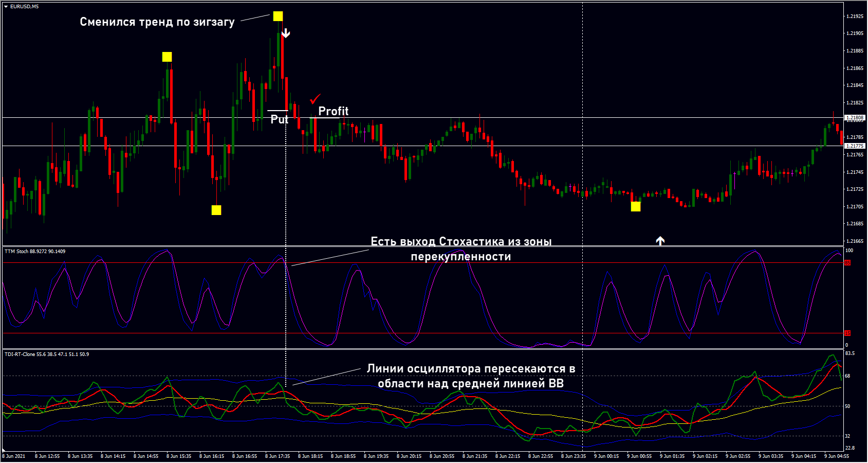Click the TDI-RT-Clone indicator label
This screenshot has height=463, width=868.
click(46, 354)
